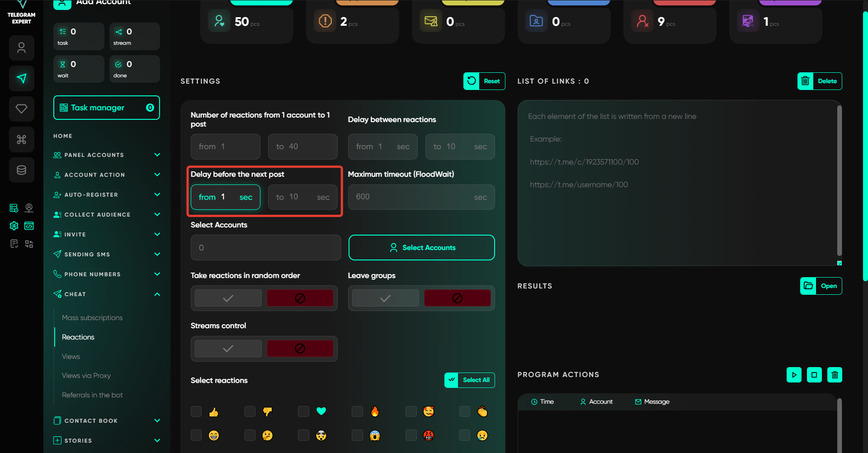Go to Views via Proxy
Image resolution: width=868 pixels, height=453 pixels.
tap(86, 376)
